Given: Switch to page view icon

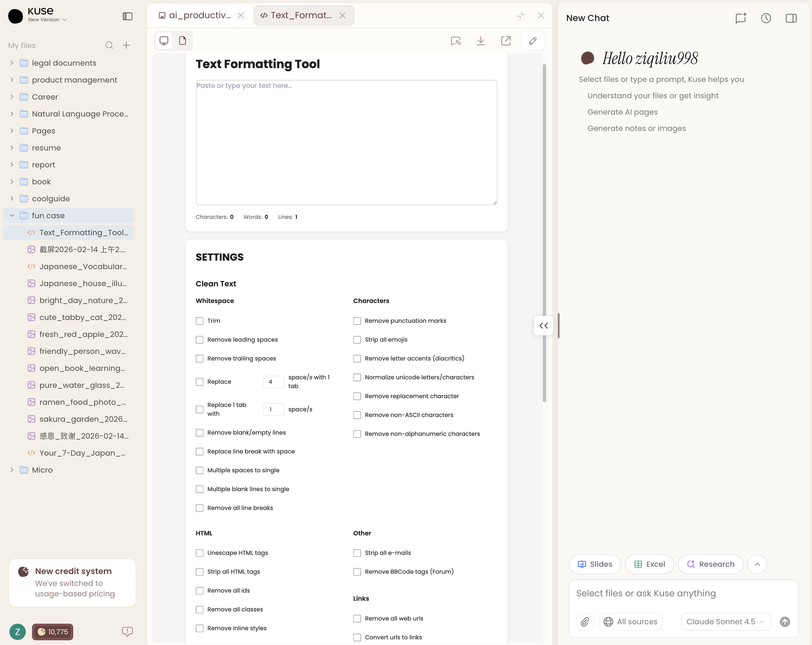Looking at the screenshot, I should 183,41.
